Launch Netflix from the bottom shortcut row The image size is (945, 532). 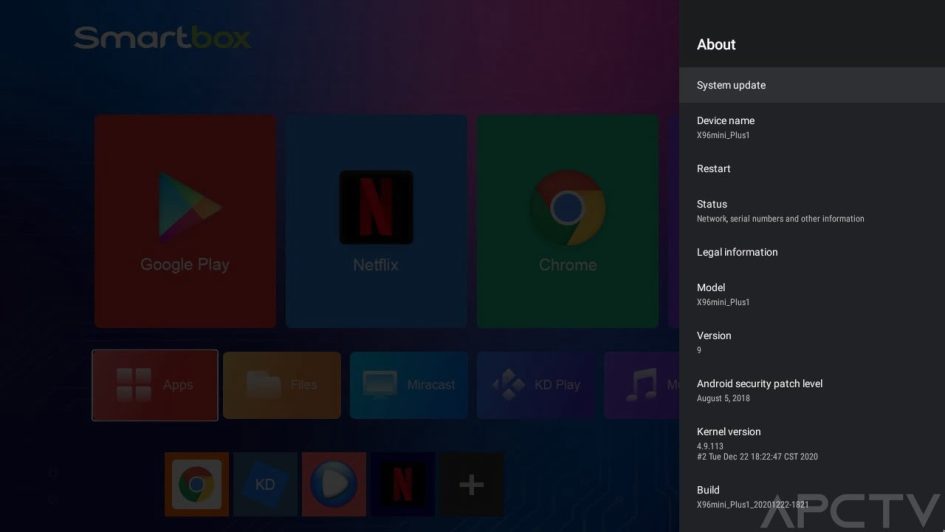pyautogui.click(x=402, y=485)
